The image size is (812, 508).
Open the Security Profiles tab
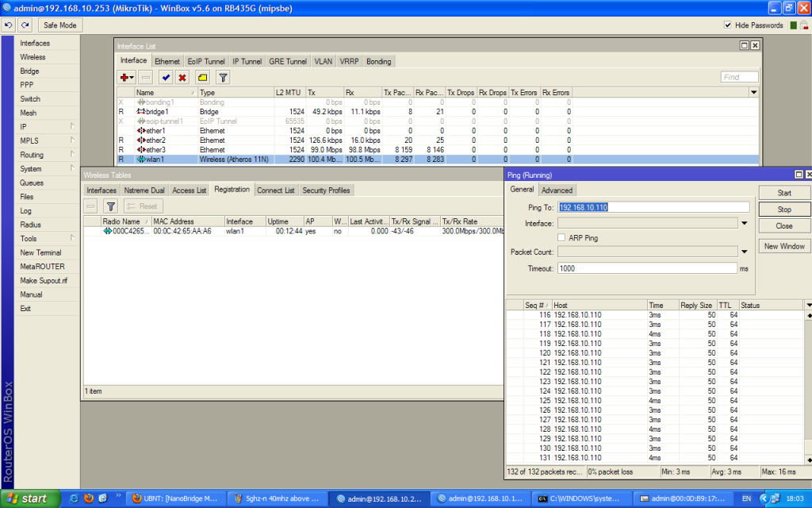(326, 190)
